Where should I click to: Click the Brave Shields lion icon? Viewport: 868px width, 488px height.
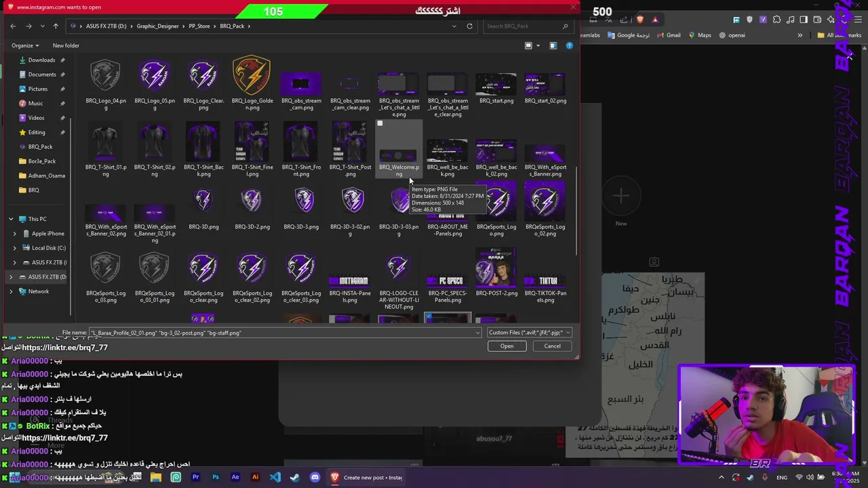(639, 20)
